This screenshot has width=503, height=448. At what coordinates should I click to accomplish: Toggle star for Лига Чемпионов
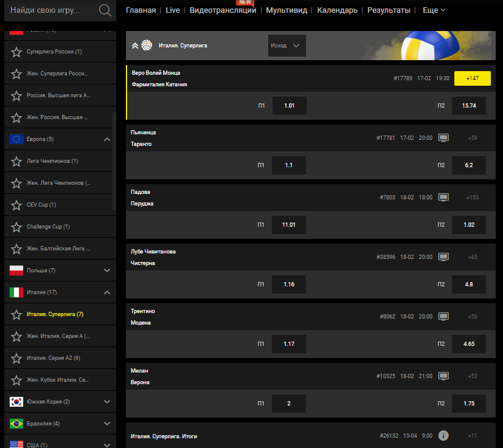[x=16, y=161]
